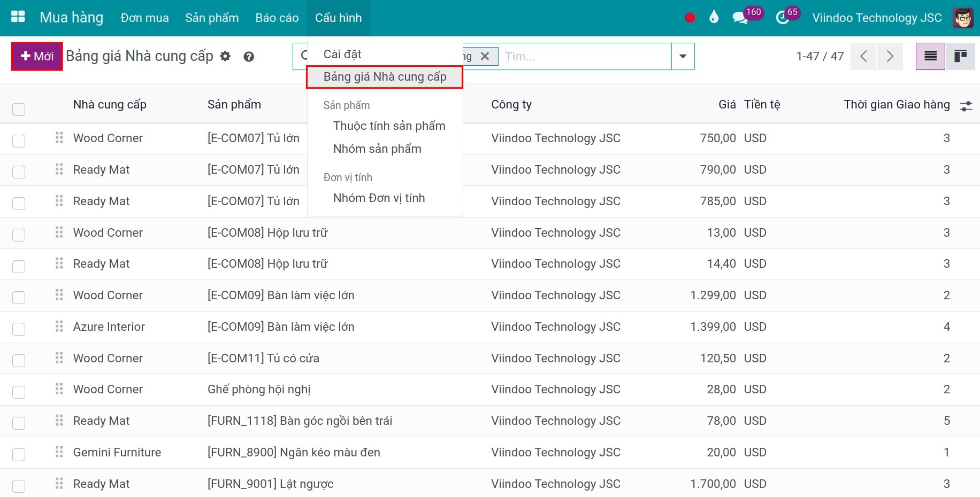Sort by Giá column header
This screenshot has width=980, height=497.
pyautogui.click(x=727, y=104)
